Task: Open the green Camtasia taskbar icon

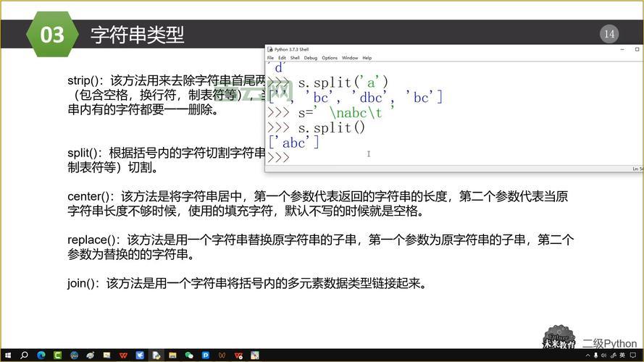Action: pyautogui.click(x=57, y=355)
